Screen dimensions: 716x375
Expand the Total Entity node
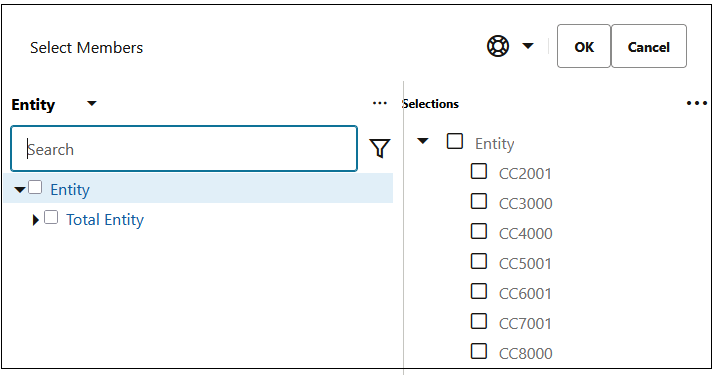coord(36,220)
